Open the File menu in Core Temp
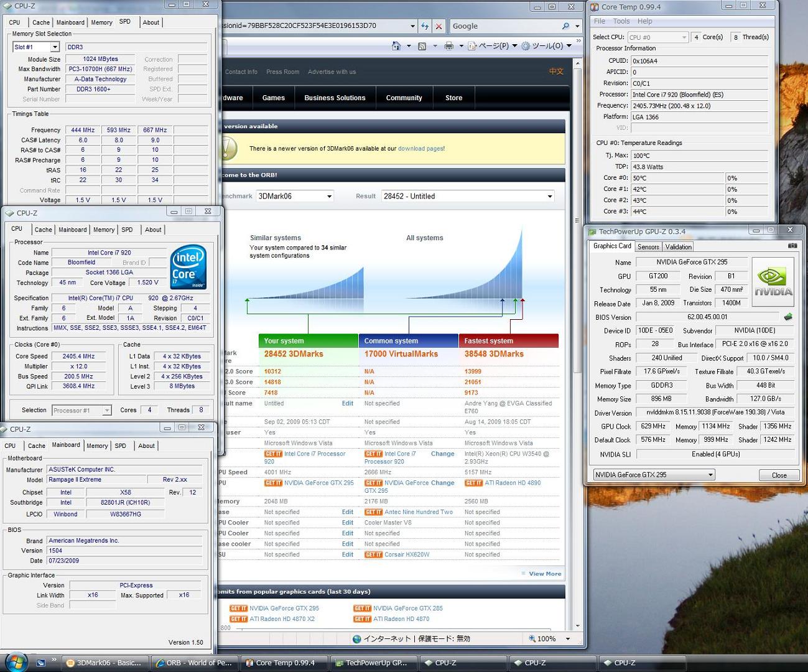 click(600, 21)
